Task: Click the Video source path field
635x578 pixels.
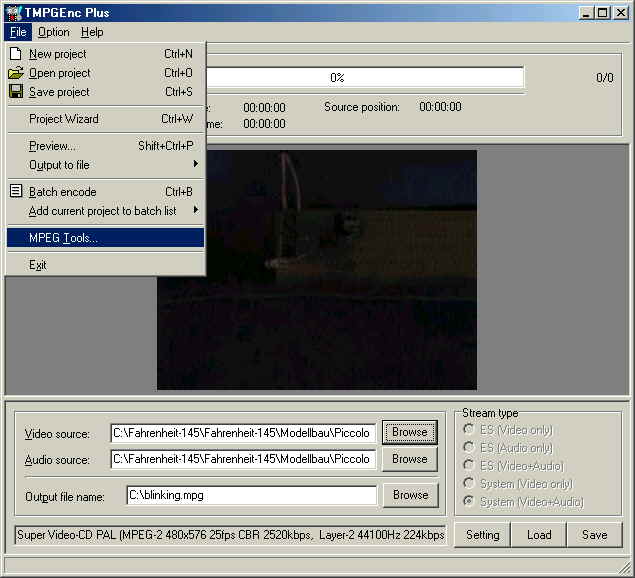Action: click(x=243, y=433)
